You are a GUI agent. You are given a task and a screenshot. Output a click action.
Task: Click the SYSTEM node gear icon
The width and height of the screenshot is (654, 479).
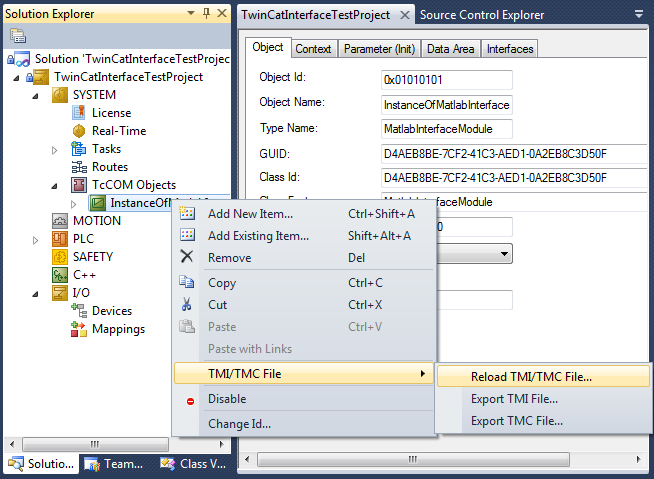pos(60,95)
